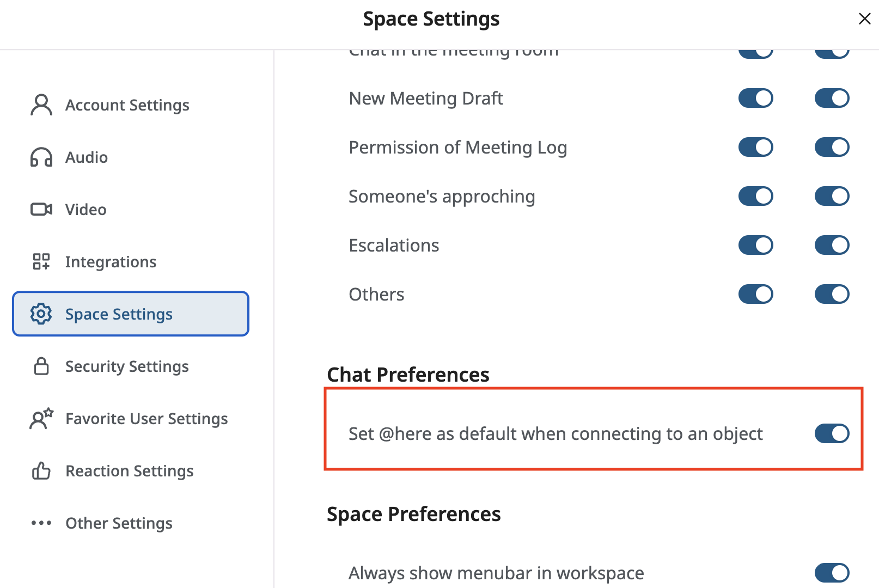Click the Video camera icon

(x=41, y=210)
